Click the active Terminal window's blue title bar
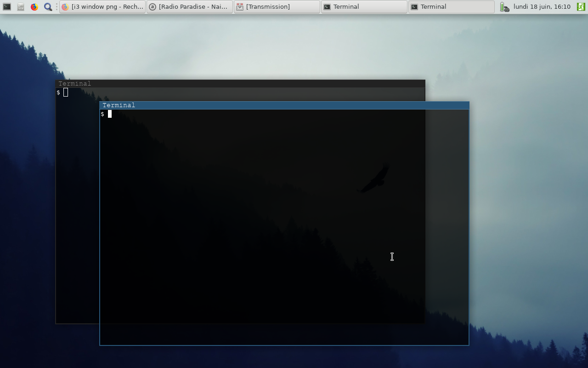 284,105
